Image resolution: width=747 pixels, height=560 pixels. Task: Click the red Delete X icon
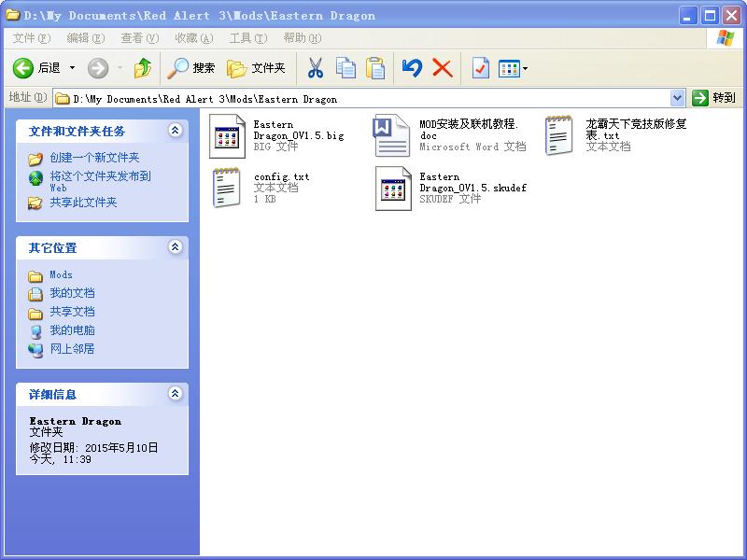[443, 68]
